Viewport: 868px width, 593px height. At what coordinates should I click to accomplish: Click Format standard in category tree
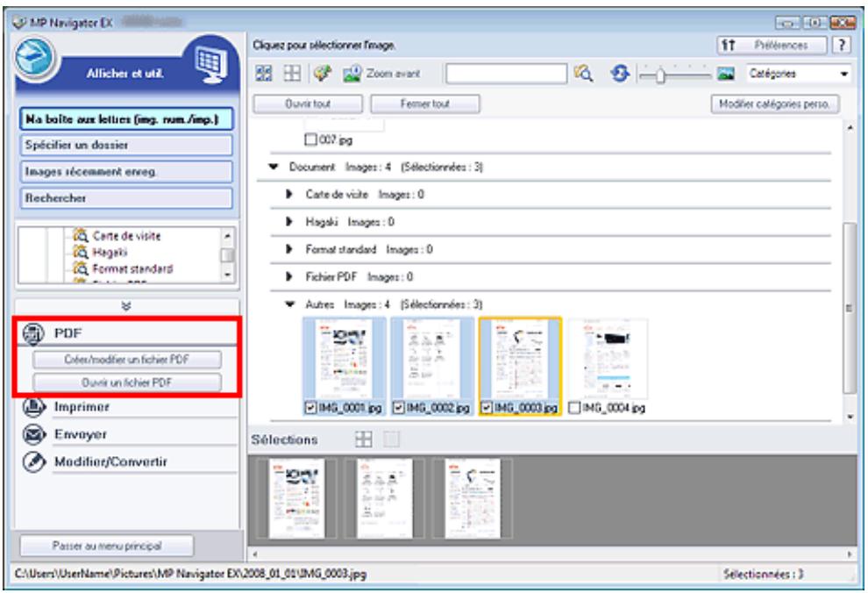pyautogui.click(x=133, y=269)
